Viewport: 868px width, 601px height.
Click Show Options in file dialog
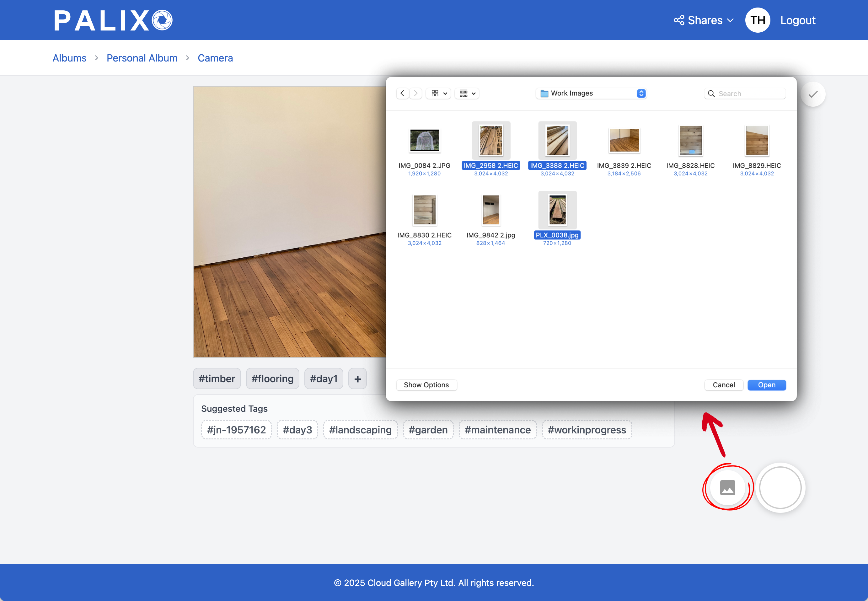coord(426,385)
